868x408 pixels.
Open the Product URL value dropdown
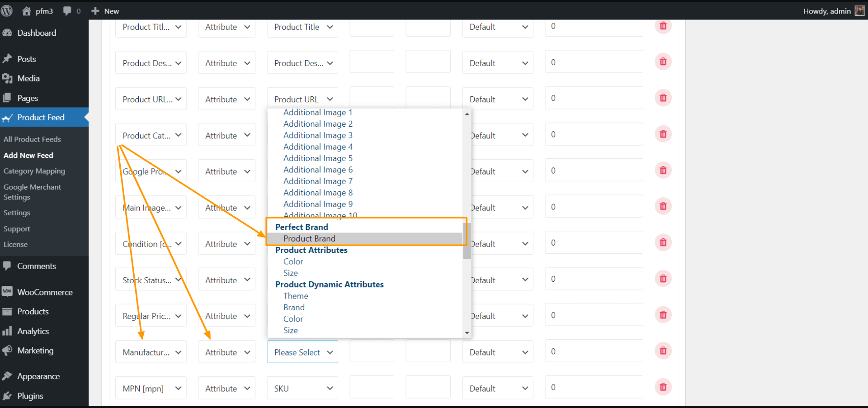click(x=302, y=99)
